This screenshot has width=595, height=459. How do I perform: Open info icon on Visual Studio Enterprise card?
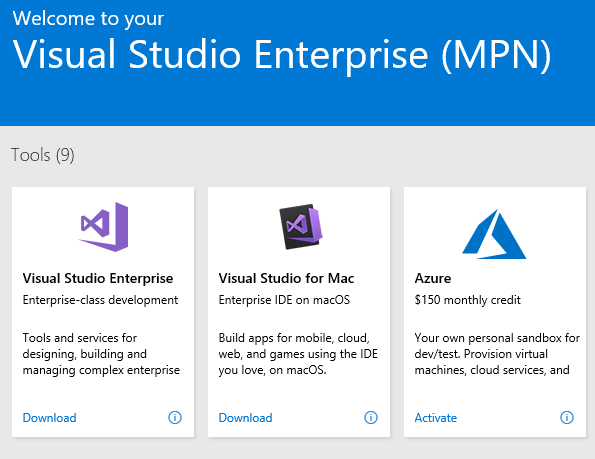pyautogui.click(x=175, y=418)
